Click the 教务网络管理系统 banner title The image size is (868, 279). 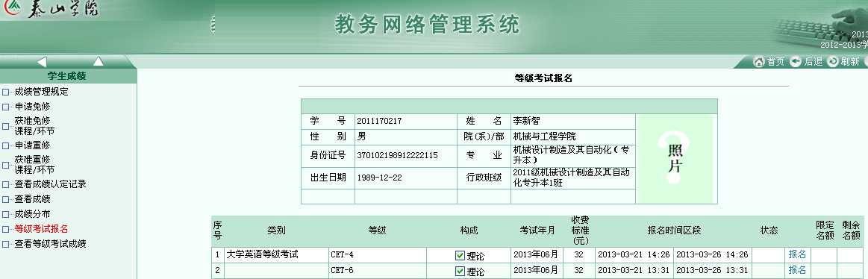[427, 25]
